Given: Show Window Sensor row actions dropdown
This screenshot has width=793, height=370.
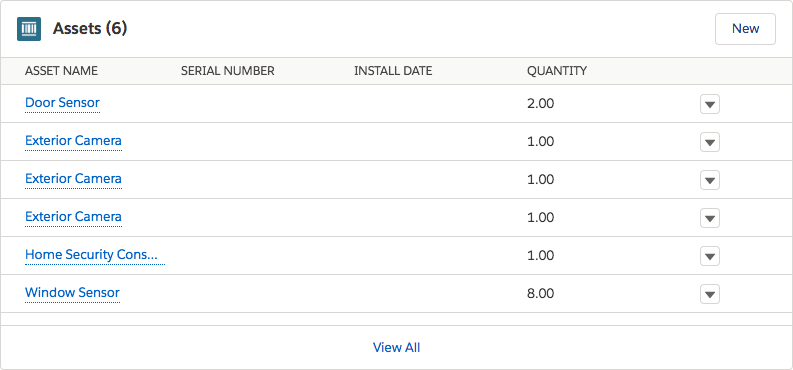Looking at the screenshot, I should click(x=710, y=294).
